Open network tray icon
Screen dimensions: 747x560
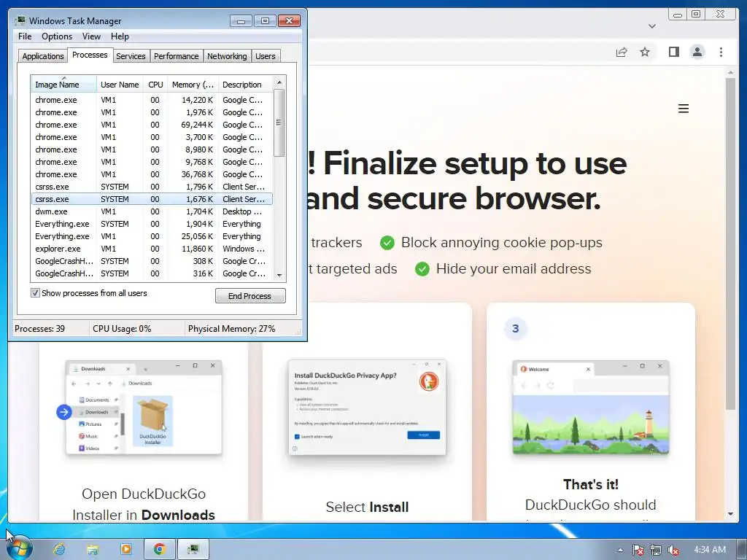(656, 550)
